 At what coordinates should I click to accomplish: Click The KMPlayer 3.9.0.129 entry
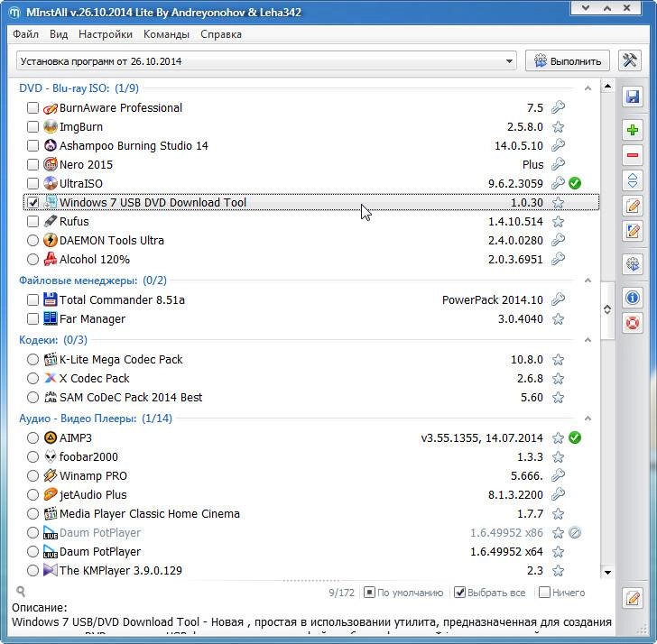[x=121, y=571]
